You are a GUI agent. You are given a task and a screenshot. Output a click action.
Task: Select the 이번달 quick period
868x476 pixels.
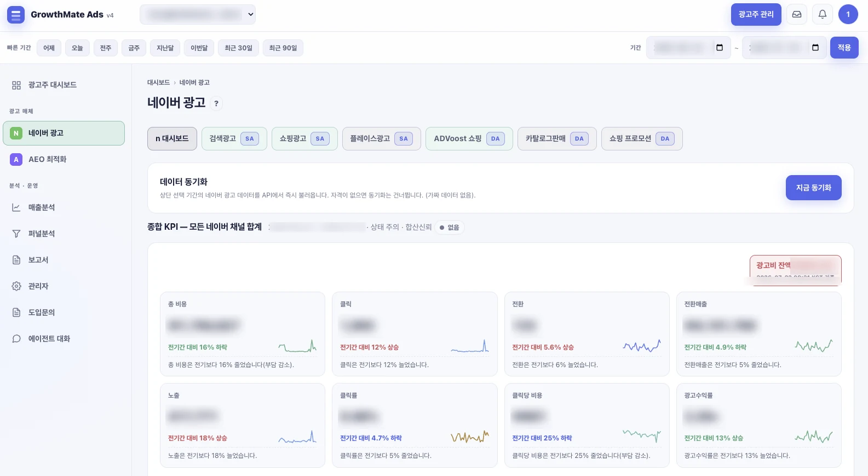(x=199, y=48)
